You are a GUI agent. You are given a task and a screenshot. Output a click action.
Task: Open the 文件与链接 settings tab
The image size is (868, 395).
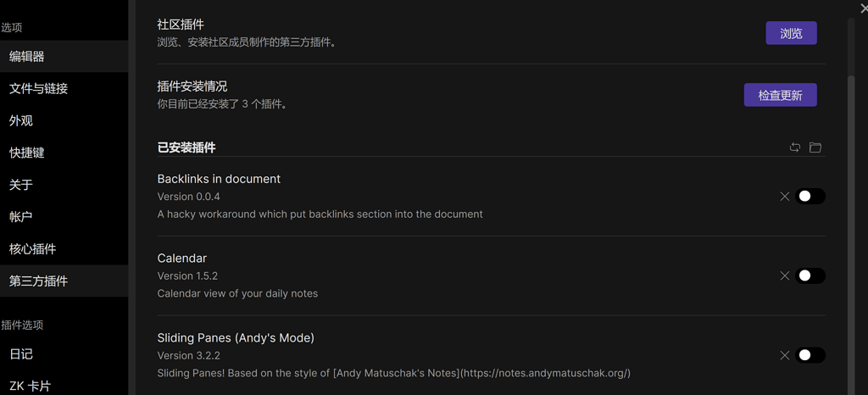pyautogui.click(x=64, y=88)
